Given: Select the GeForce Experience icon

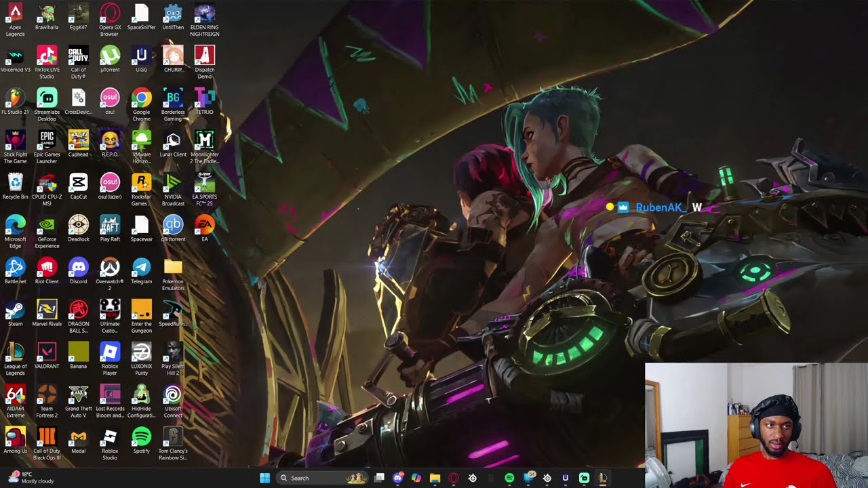Looking at the screenshot, I should coord(47,232).
